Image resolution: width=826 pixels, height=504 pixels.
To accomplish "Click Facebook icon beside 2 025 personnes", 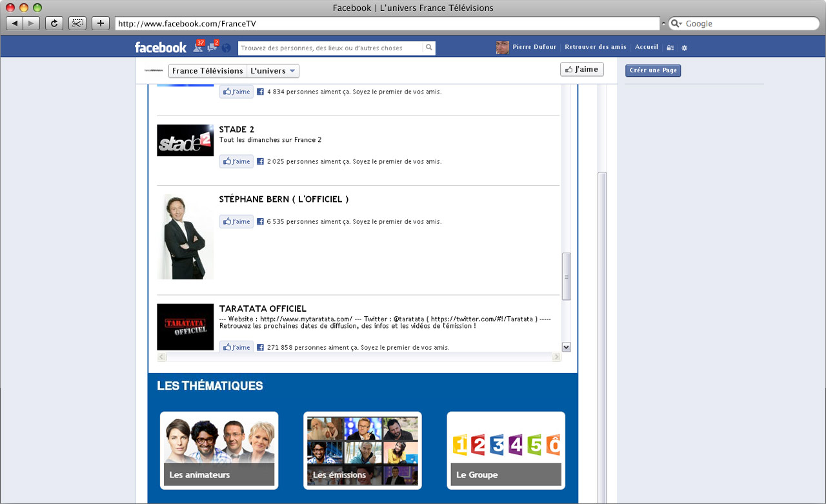I will pyautogui.click(x=260, y=161).
